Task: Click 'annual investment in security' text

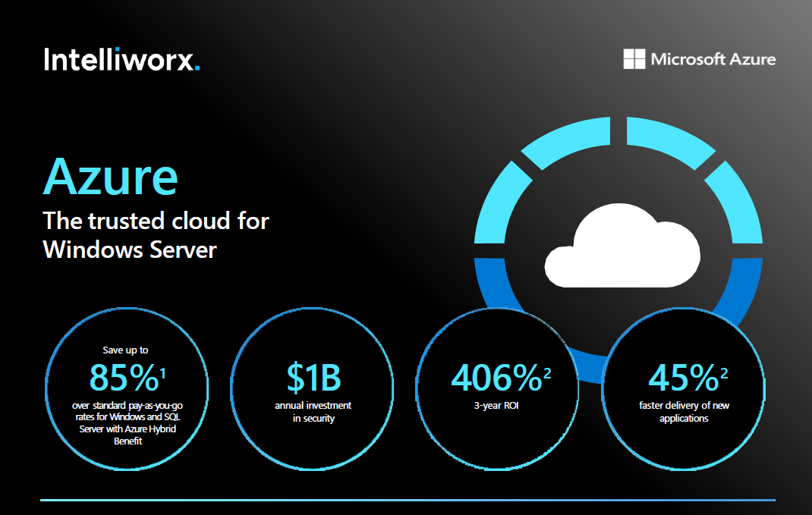Action: tap(313, 412)
